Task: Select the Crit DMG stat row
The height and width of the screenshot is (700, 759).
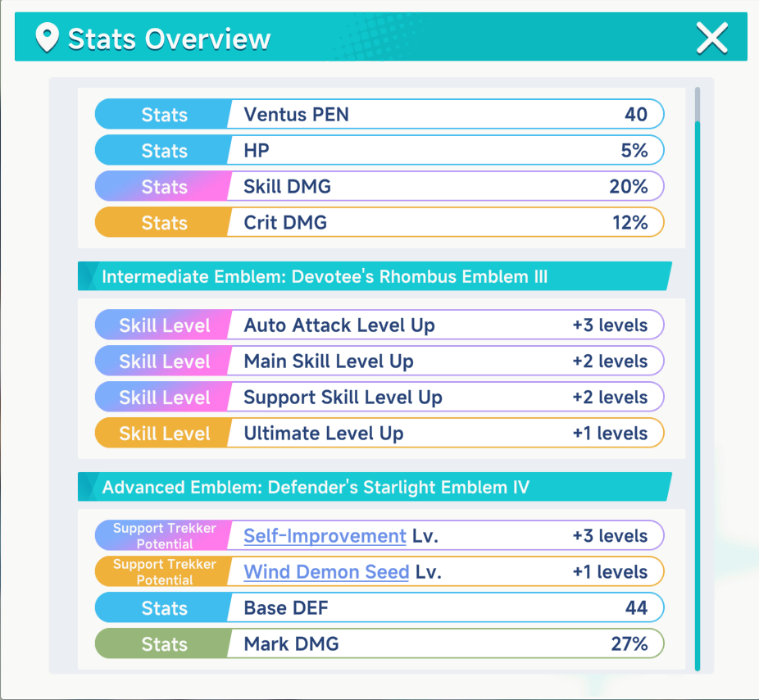Action: [379, 222]
